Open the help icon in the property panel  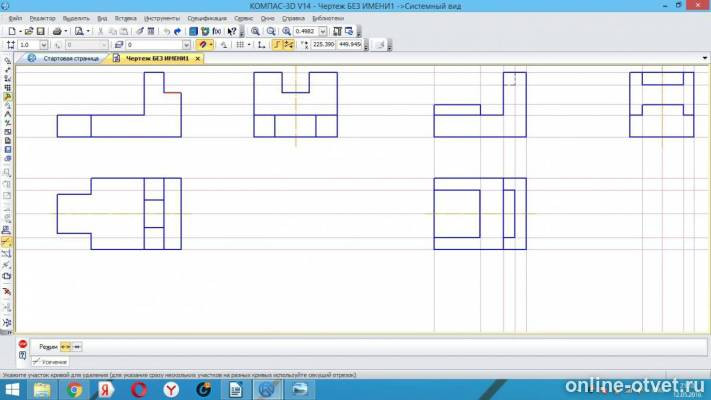click(x=23, y=356)
